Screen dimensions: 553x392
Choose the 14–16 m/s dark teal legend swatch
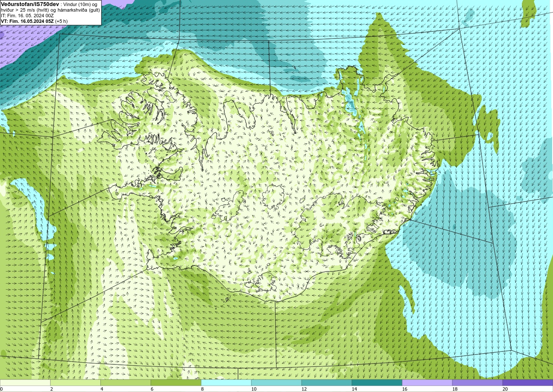click(377, 383)
